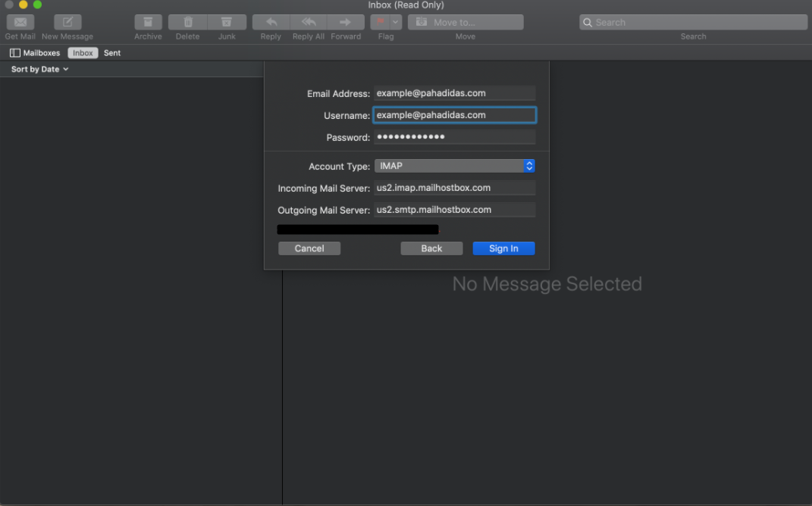Mark message as Junk via toolbar icon
This screenshot has height=506, width=812.
(227, 21)
